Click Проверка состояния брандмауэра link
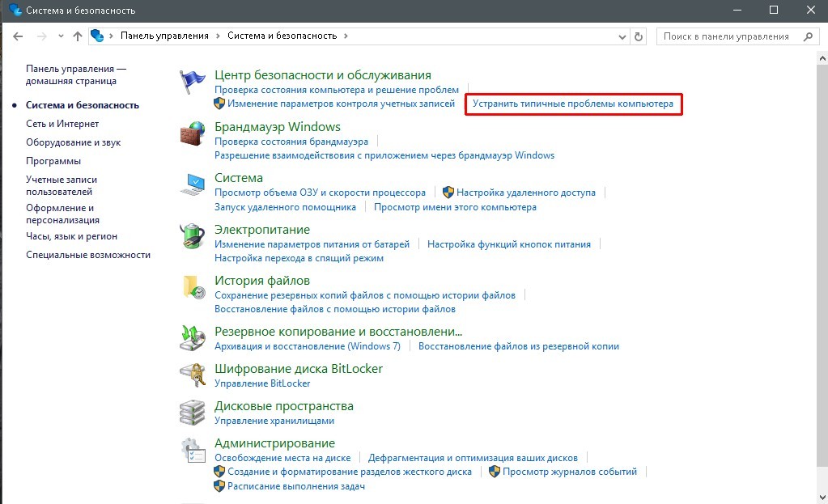Image resolution: width=828 pixels, height=504 pixels. pyautogui.click(x=291, y=142)
